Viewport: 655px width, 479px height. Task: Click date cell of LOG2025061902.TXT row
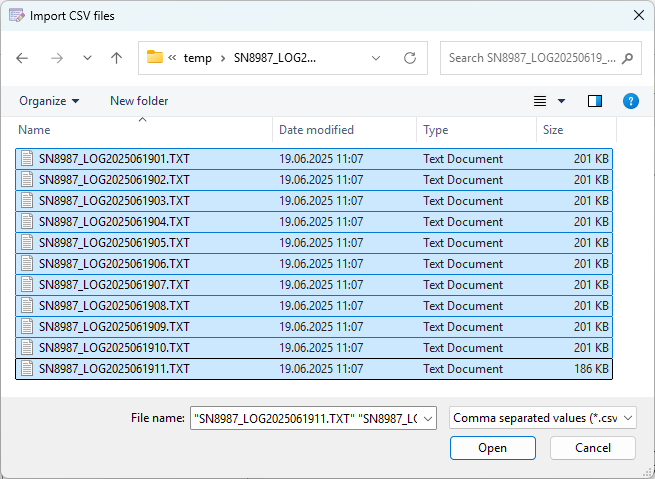[x=321, y=180]
